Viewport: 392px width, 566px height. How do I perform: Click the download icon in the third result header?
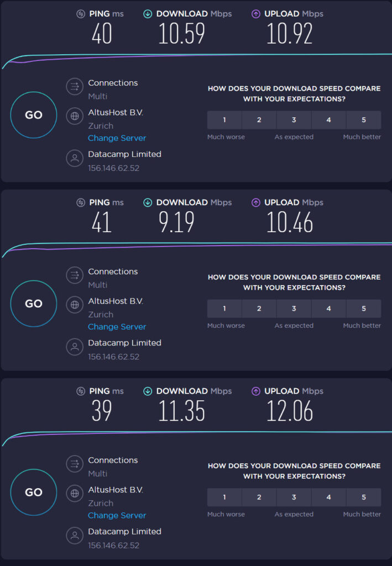click(147, 391)
